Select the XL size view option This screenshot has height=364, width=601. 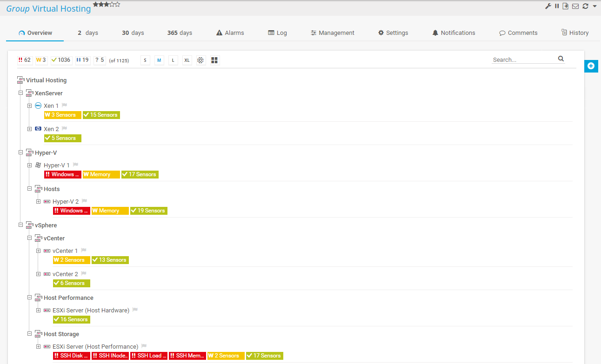pyautogui.click(x=187, y=60)
